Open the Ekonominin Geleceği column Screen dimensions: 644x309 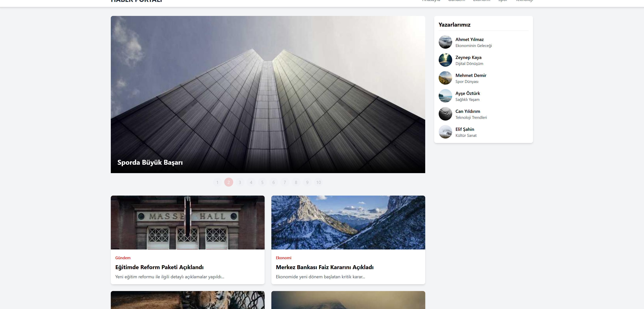pyautogui.click(x=474, y=45)
